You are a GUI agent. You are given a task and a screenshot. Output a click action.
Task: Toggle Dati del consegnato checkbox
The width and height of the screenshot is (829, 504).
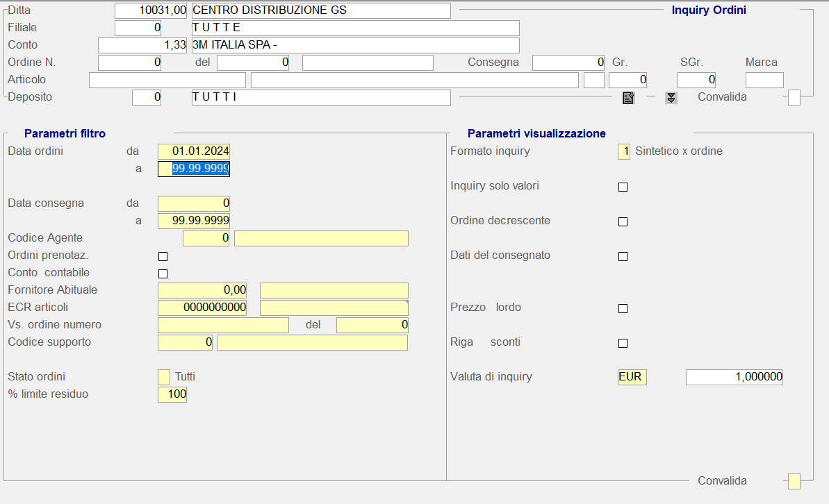[x=623, y=256]
